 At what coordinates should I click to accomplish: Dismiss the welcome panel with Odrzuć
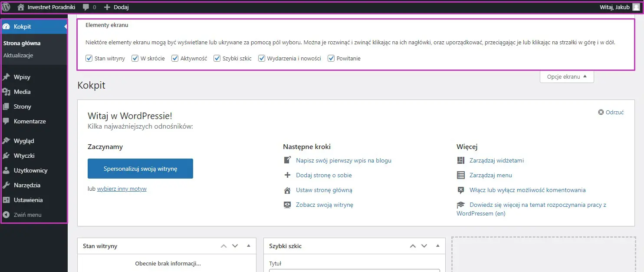tap(611, 112)
